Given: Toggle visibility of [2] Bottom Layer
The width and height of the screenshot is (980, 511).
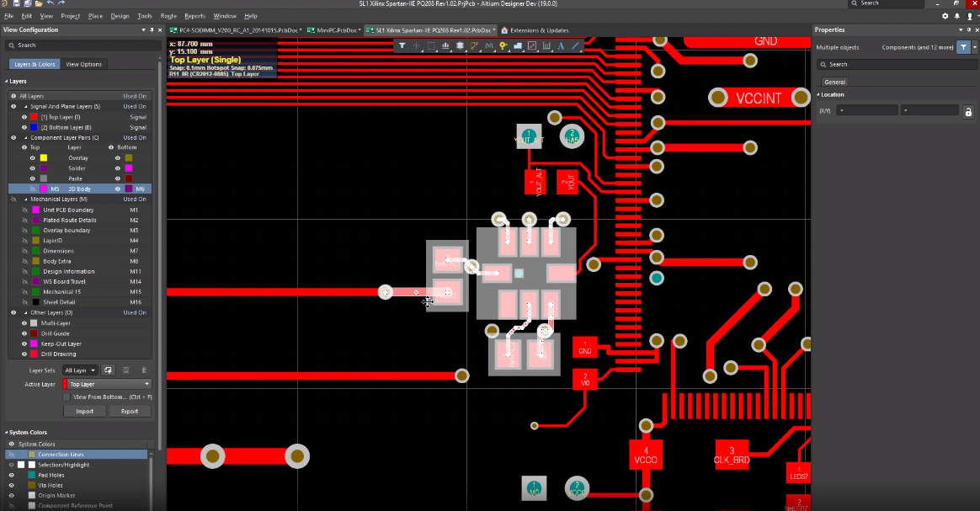Looking at the screenshot, I should tap(24, 127).
